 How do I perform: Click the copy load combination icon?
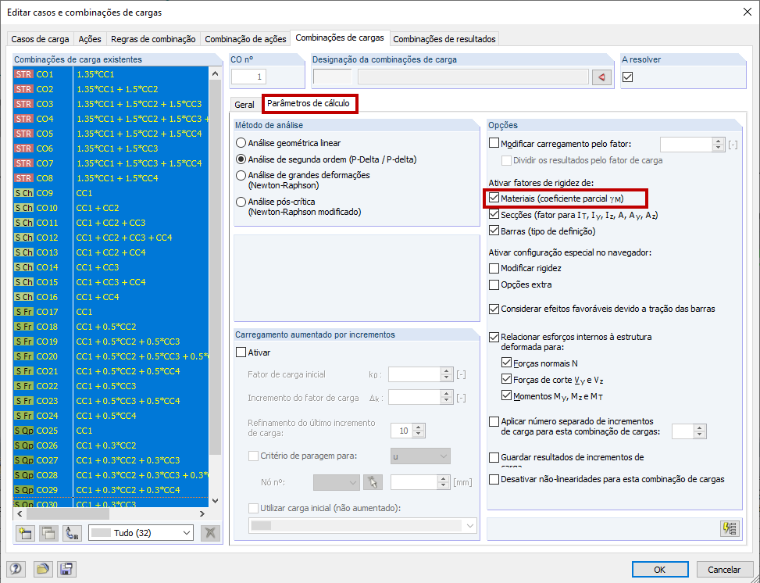tap(48, 533)
